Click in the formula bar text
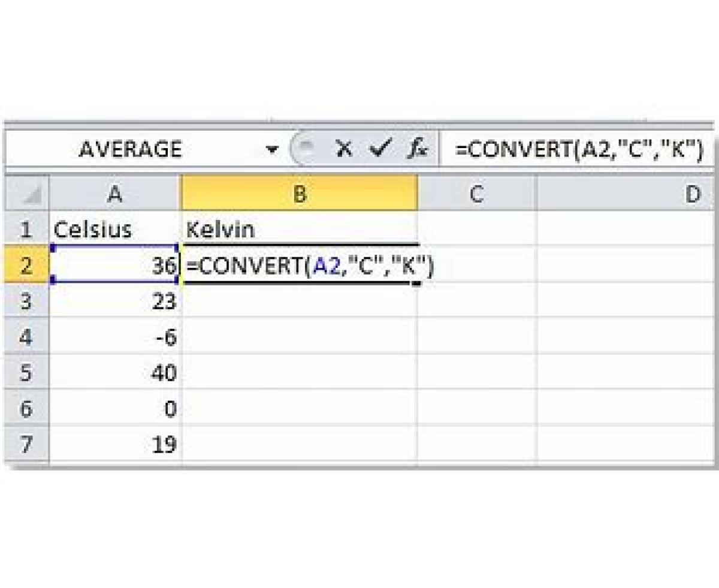The height and width of the screenshot is (588, 719). (578, 149)
